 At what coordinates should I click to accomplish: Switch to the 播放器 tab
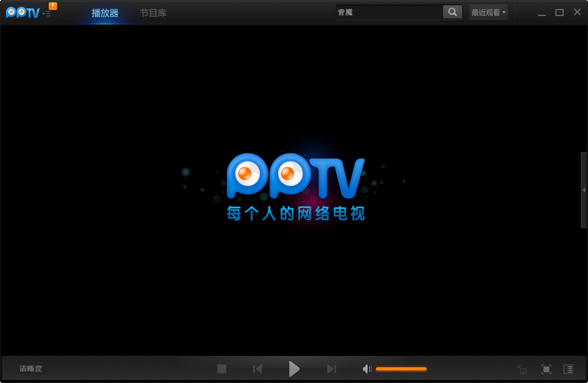pos(105,13)
